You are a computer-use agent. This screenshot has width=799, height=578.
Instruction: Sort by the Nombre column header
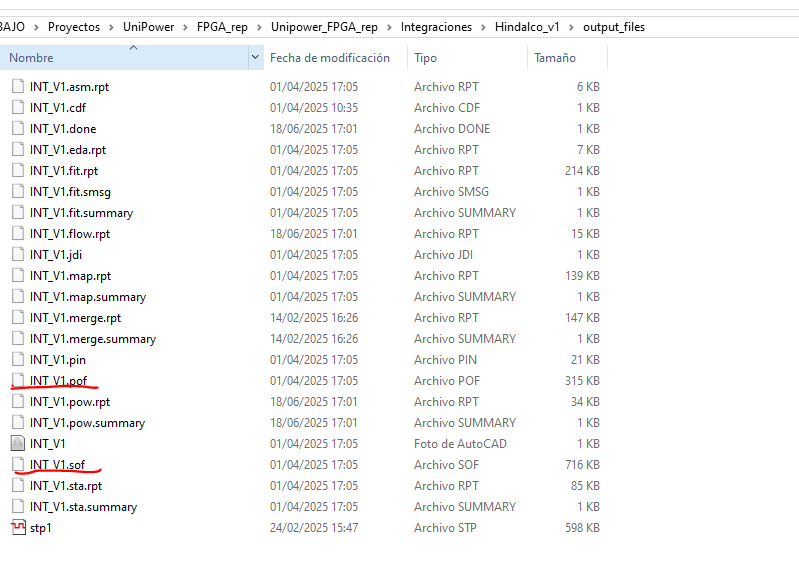tap(124, 58)
